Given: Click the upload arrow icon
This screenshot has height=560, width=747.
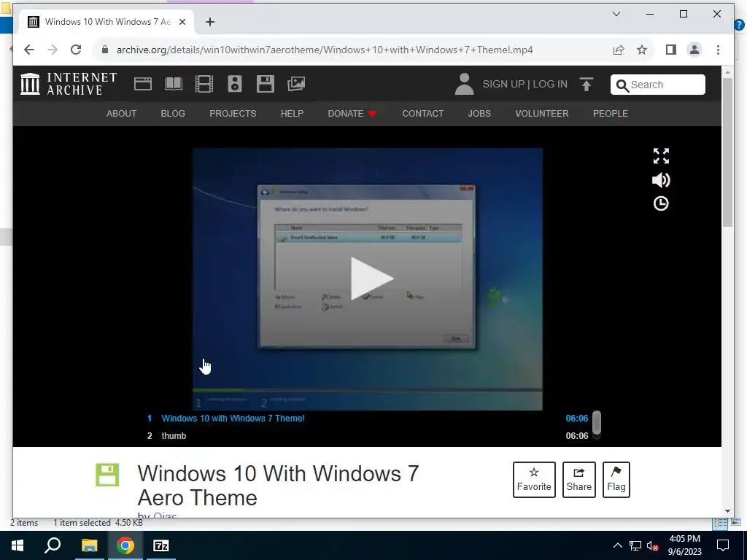Looking at the screenshot, I should tap(586, 85).
